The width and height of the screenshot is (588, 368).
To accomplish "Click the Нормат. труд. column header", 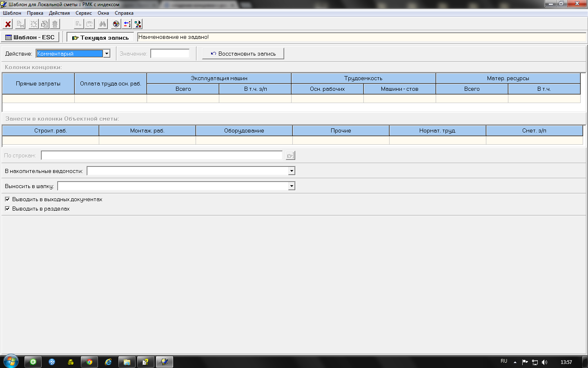I will coord(438,131).
